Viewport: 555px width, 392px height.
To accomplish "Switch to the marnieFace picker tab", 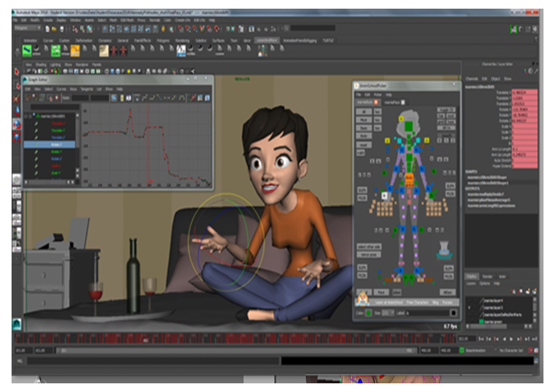I will (392, 102).
